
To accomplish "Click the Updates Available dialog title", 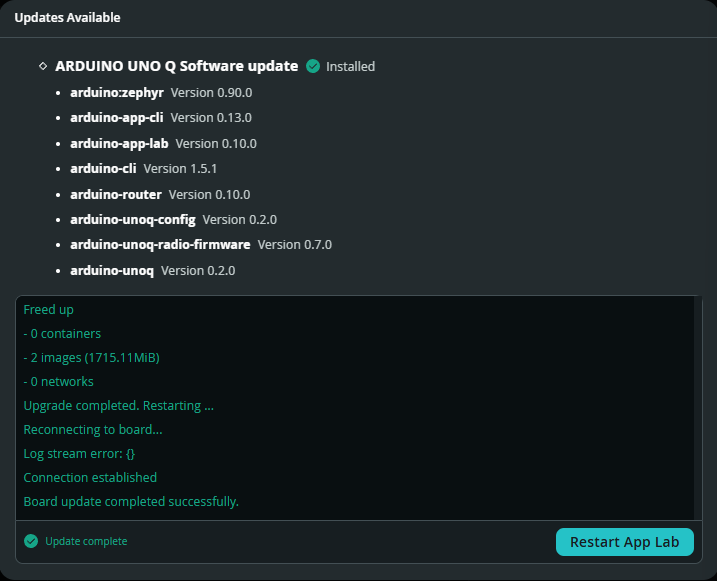I will coord(68,18).
